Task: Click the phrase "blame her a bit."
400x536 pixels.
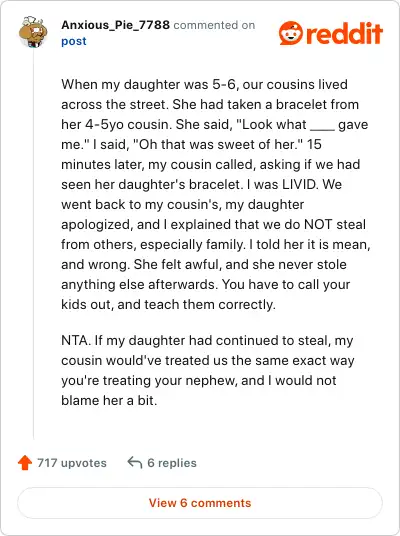Action: pos(109,400)
